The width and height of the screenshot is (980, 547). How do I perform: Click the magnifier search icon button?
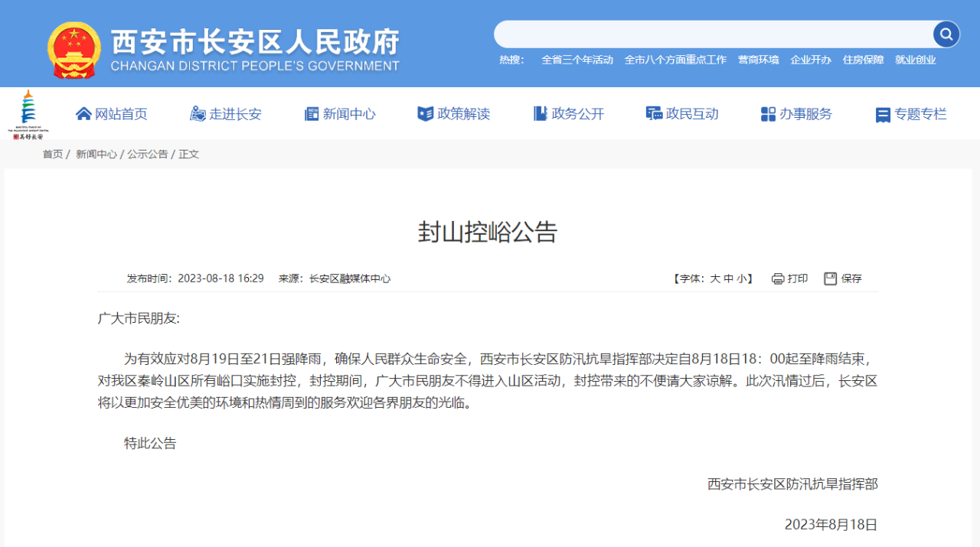(x=946, y=34)
